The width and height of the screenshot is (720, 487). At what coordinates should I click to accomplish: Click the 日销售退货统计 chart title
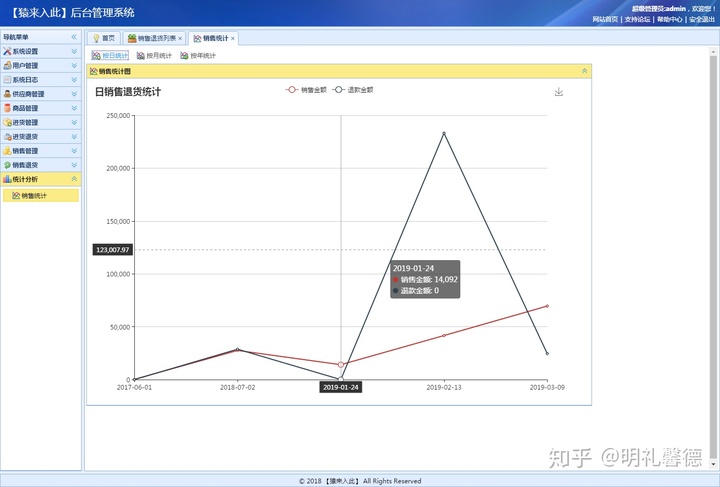(128, 92)
